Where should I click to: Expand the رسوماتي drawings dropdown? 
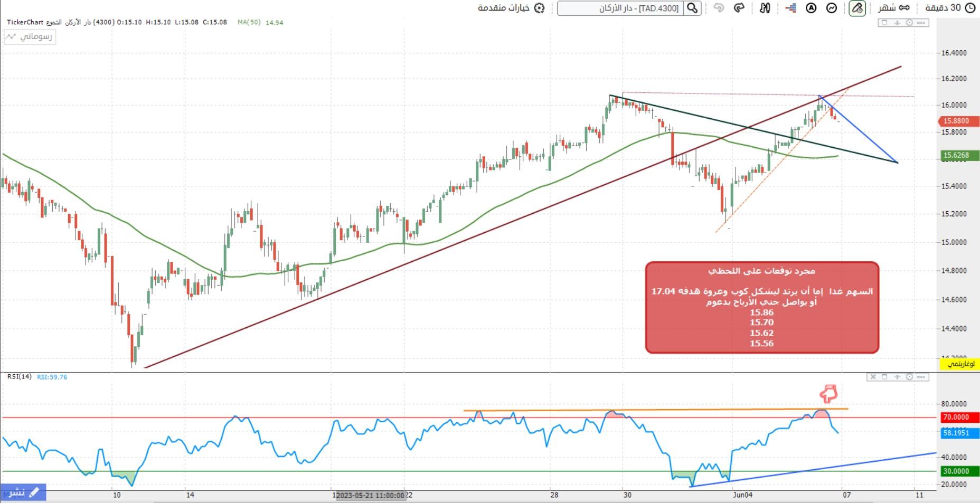coord(30,37)
